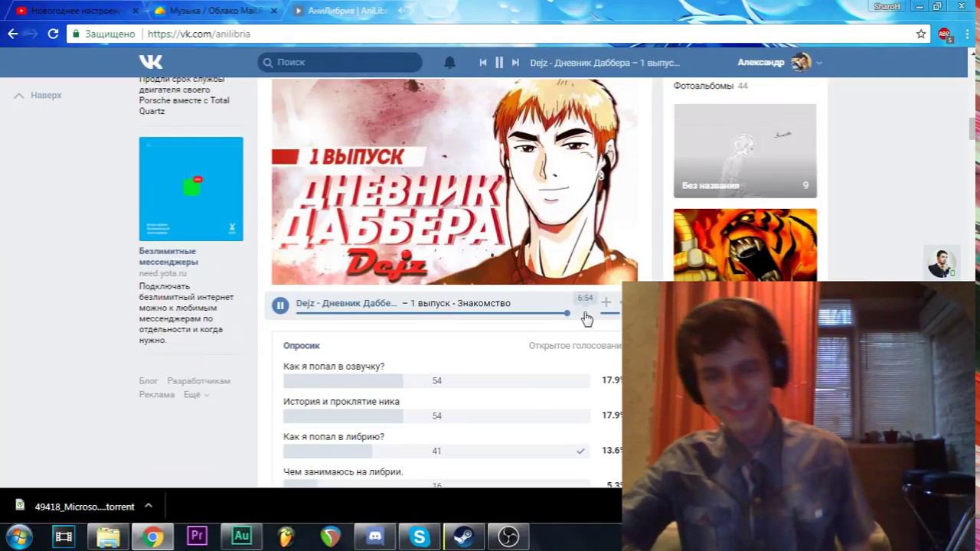Viewport: 980px width, 551px height.
Task: Go forward in Chrome
Action: click(33, 34)
